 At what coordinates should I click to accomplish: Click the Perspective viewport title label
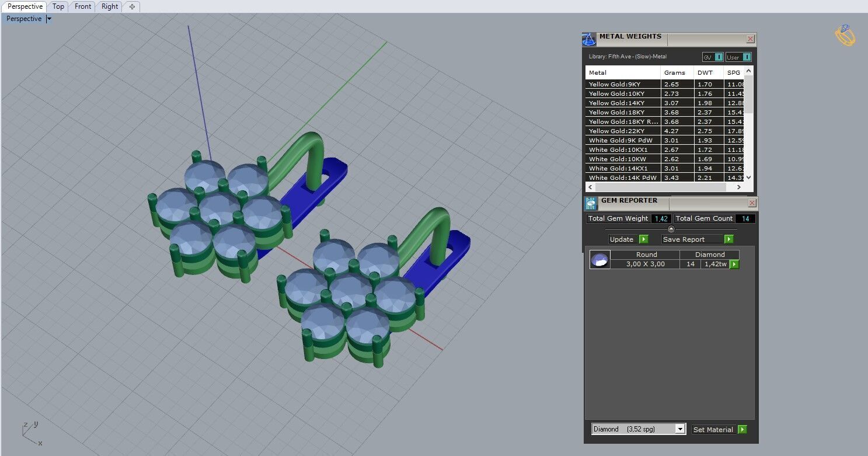click(x=24, y=19)
